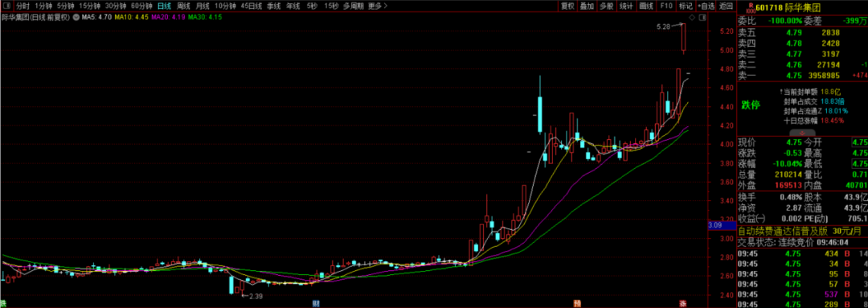
Task: Click the R1000 badge next to 601718
Action: [x=750, y=7]
